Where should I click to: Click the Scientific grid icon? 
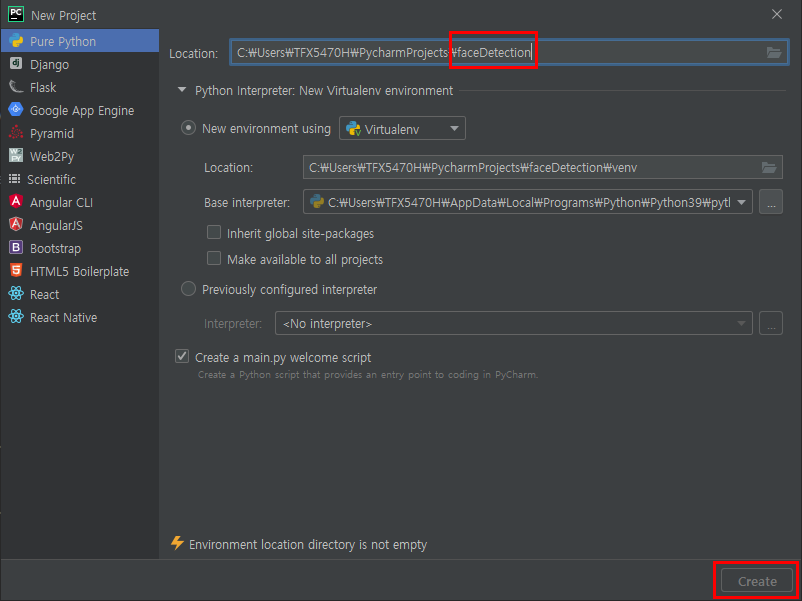click(x=14, y=179)
